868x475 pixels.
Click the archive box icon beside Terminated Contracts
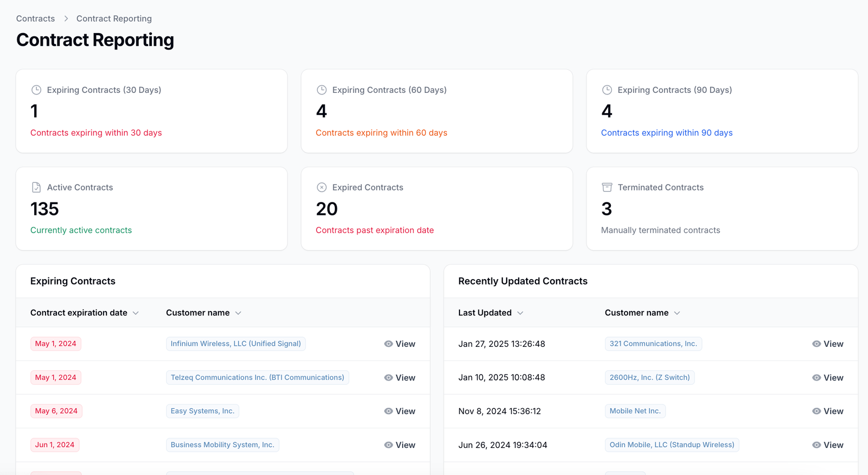coord(607,187)
